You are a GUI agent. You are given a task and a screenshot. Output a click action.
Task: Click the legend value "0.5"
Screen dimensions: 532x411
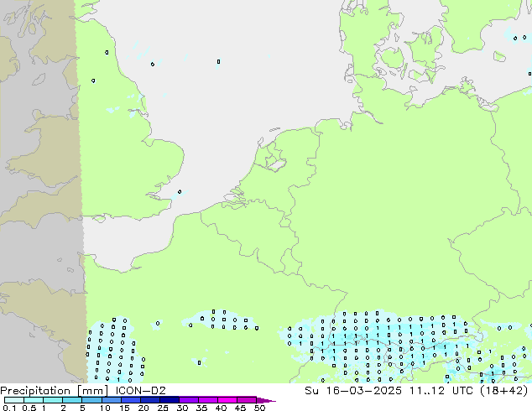(29, 408)
